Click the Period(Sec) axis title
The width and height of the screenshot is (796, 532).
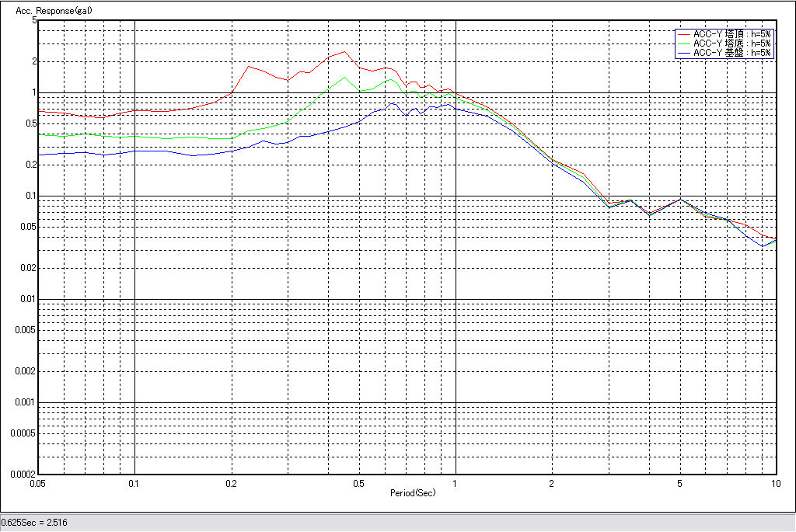412,492
